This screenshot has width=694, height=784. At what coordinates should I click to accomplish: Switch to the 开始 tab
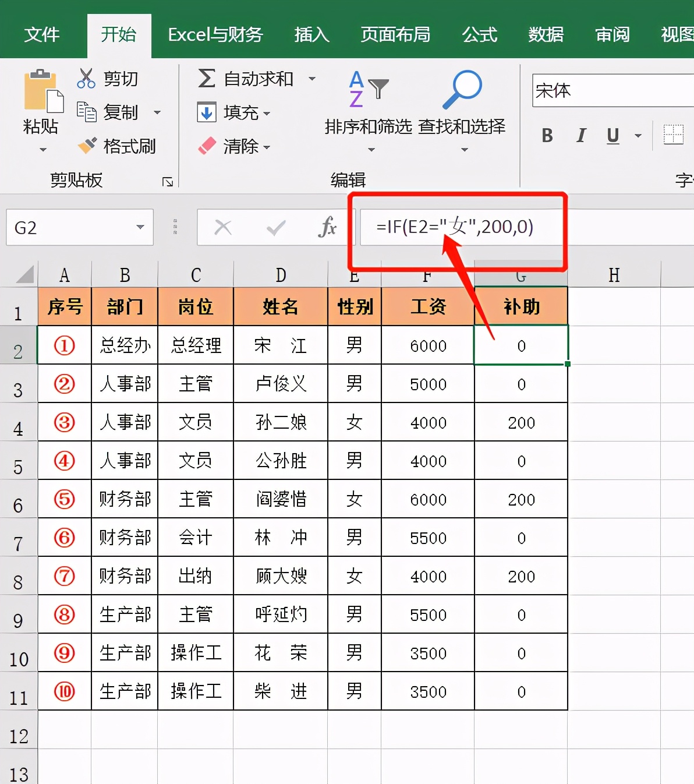pos(119,35)
